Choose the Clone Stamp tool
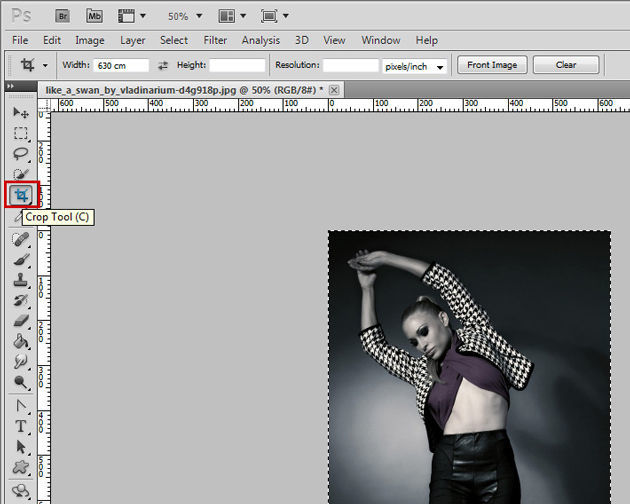 20,280
